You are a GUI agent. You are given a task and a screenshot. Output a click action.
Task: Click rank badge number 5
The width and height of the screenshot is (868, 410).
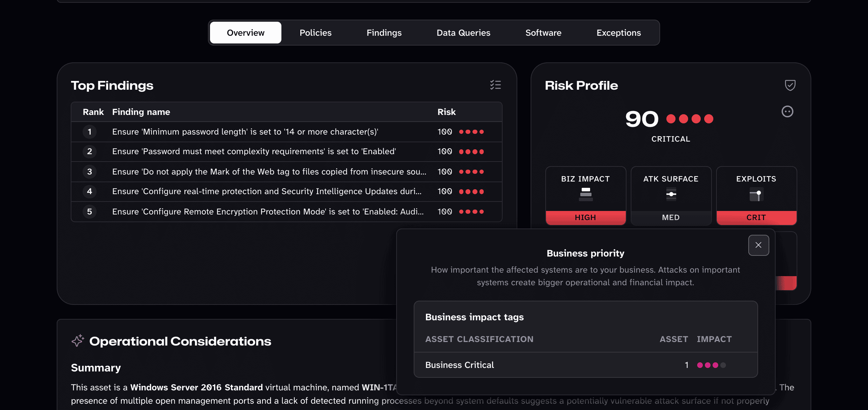click(x=90, y=212)
